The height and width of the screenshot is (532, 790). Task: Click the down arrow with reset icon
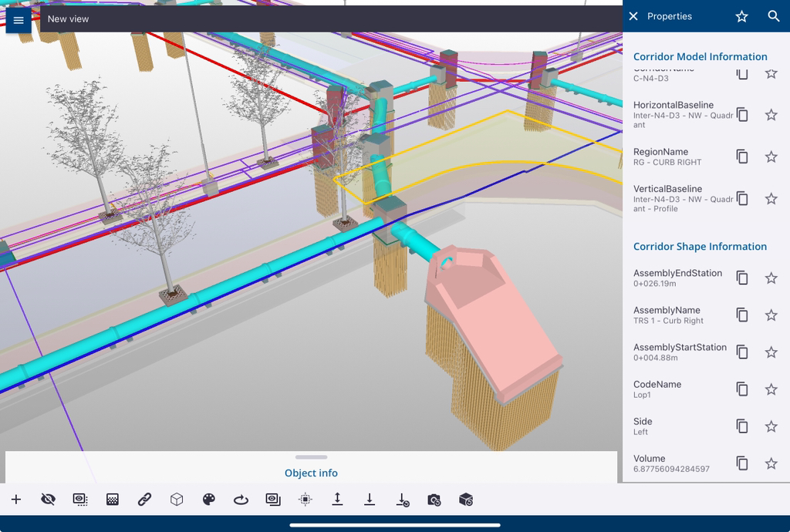pyautogui.click(x=403, y=500)
